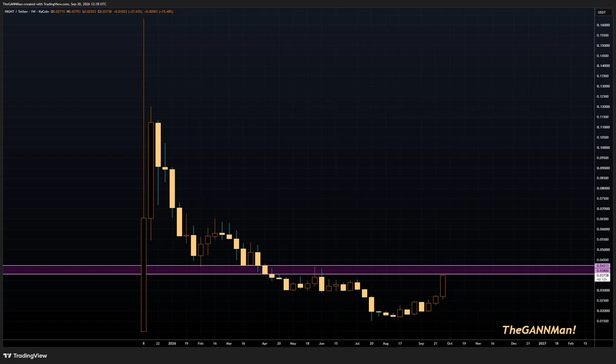Viewport: 616px width, 364px height.
Task: Click the Apr label on time axis
Action: pos(265,343)
